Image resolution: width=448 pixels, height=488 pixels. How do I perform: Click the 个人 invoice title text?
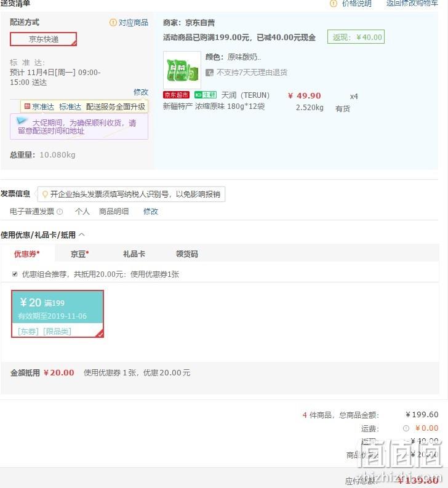[x=82, y=212]
